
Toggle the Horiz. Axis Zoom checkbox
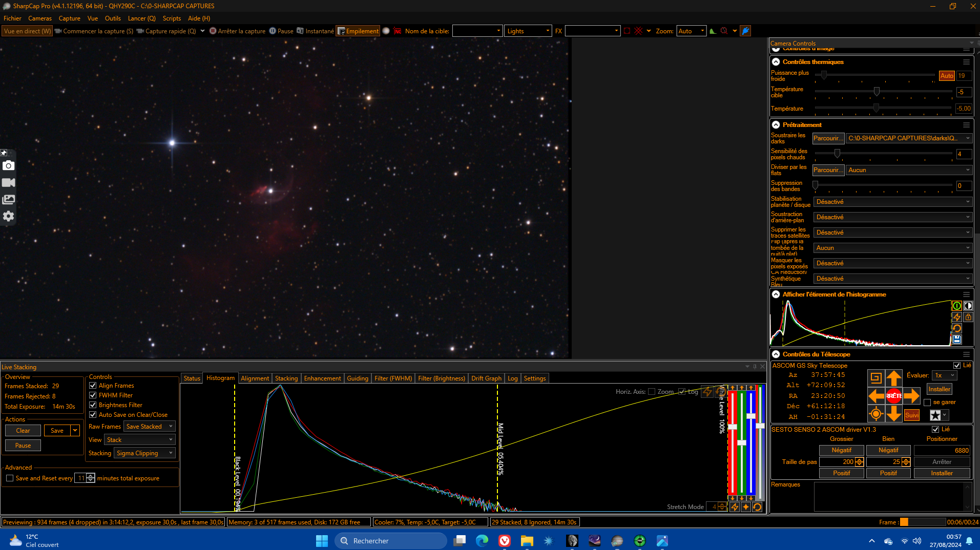pyautogui.click(x=652, y=392)
